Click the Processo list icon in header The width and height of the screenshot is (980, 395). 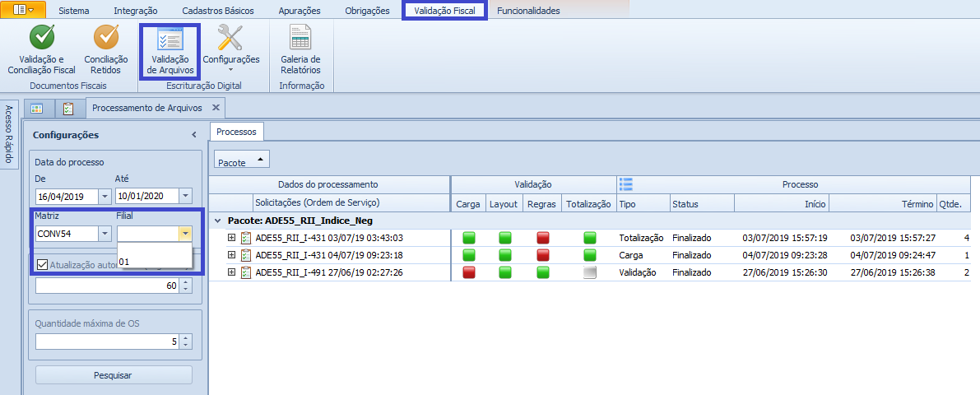click(625, 184)
